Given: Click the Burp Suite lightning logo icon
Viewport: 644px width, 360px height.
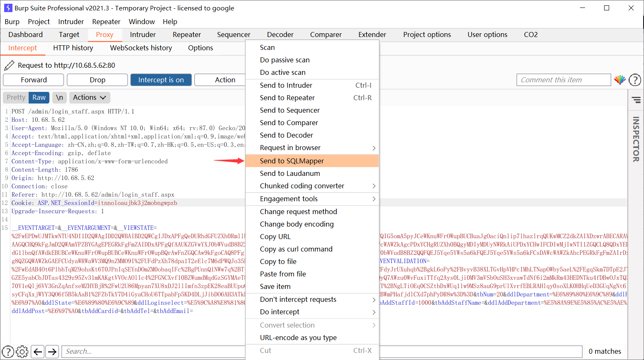Looking at the screenshot, I should point(8,8).
